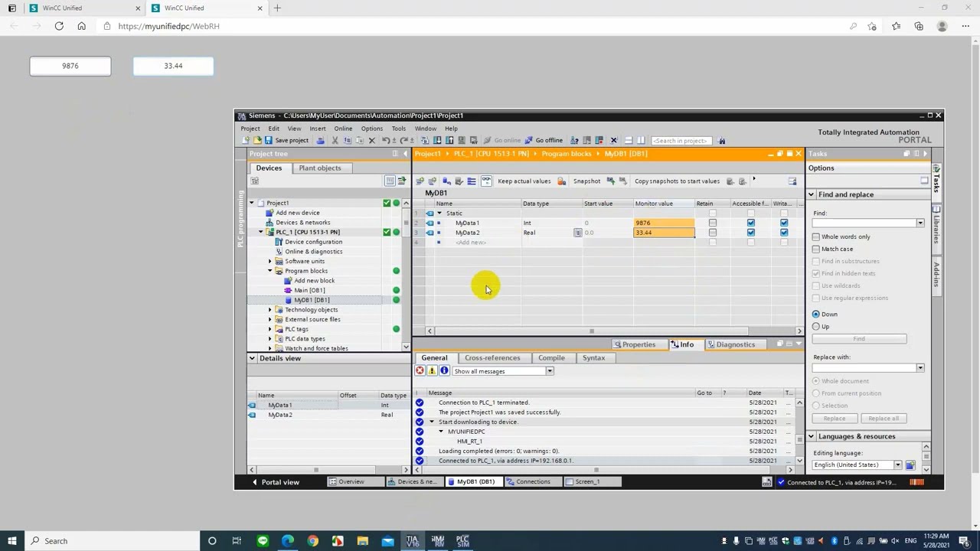
Task: Select the Down search direction radio
Action: pos(816,314)
